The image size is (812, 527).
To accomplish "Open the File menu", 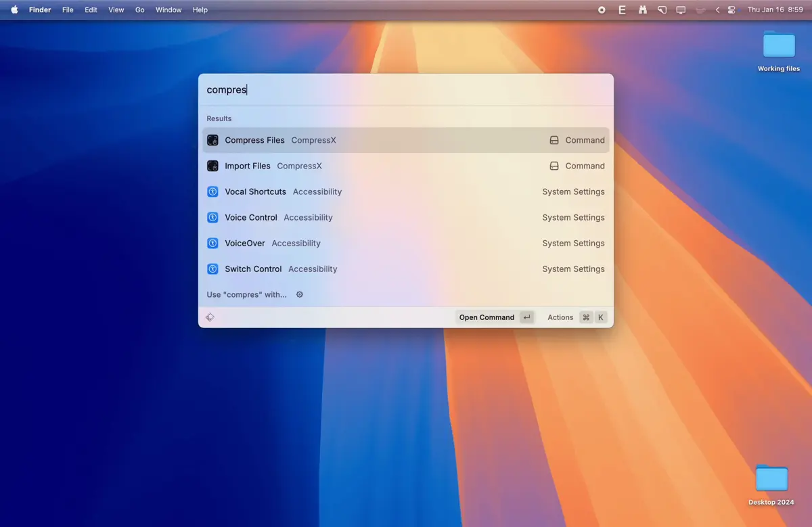I will point(68,10).
